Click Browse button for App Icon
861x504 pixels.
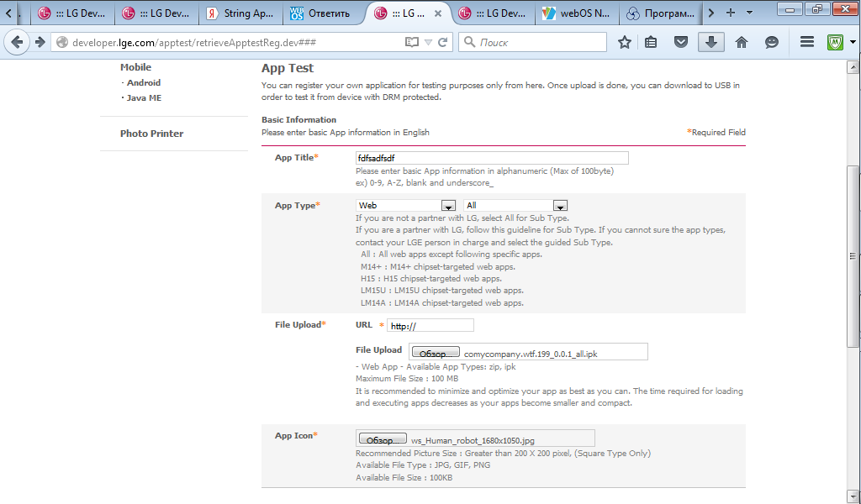(383, 439)
